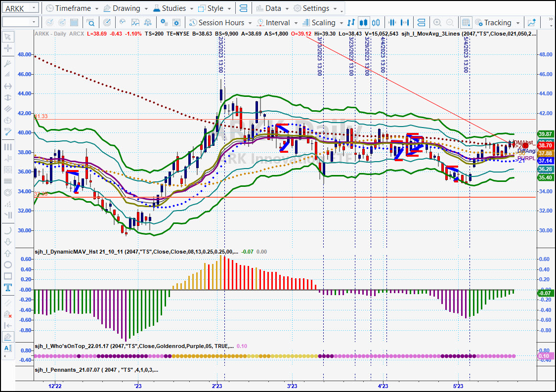Select the 3/13/2023 13:00 vertical line marker
This screenshot has height=392, width=556.
[x=319, y=56]
